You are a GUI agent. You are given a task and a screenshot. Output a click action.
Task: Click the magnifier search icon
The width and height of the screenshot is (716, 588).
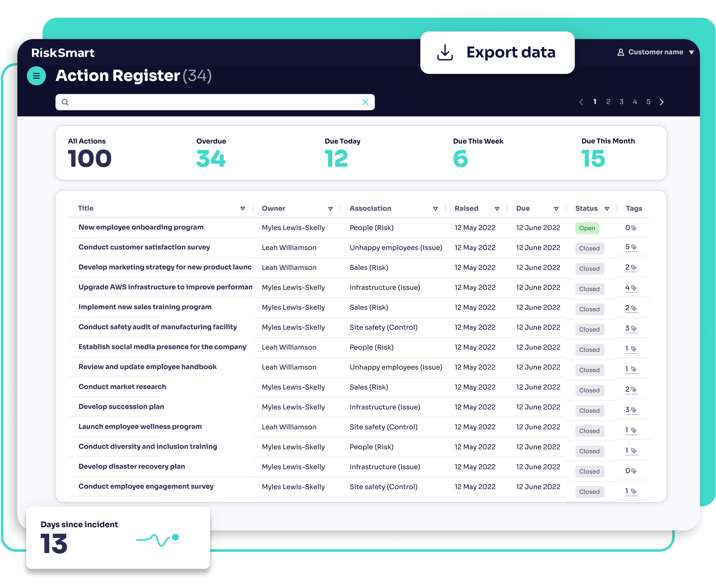click(x=65, y=102)
